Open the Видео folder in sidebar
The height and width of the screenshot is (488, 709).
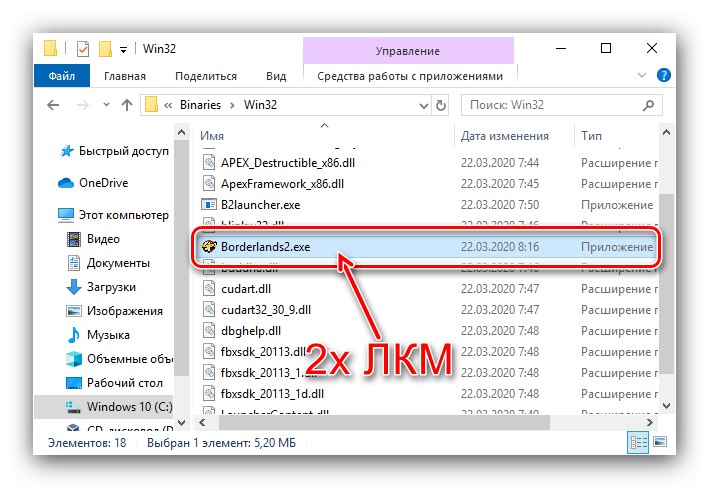103,239
